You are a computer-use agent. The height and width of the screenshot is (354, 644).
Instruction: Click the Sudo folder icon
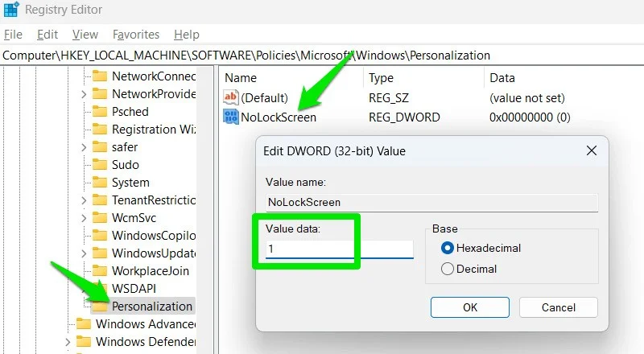100,165
